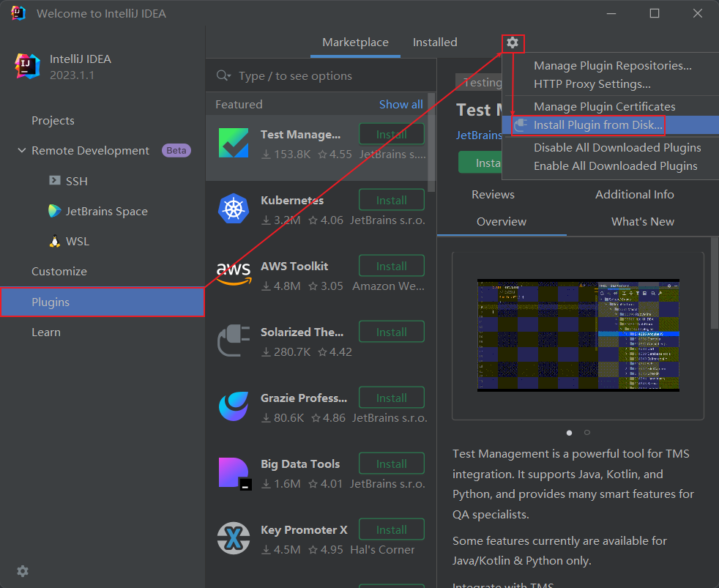719x588 pixels.
Task: Switch to the Marketplace tab
Action: [x=355, y=42]
